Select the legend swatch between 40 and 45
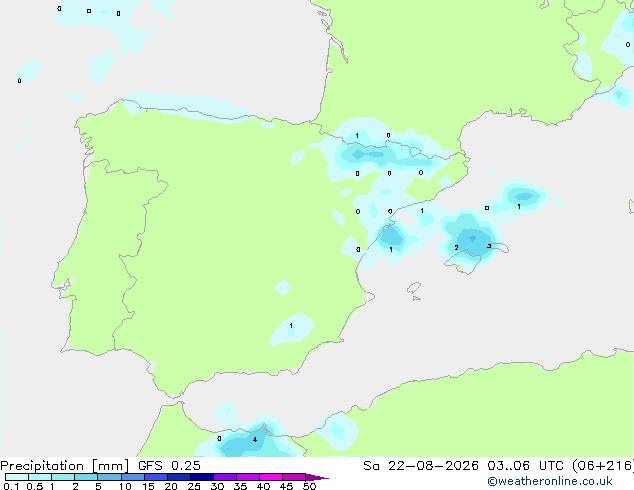634x490 pixels. [x=271, y=477]
